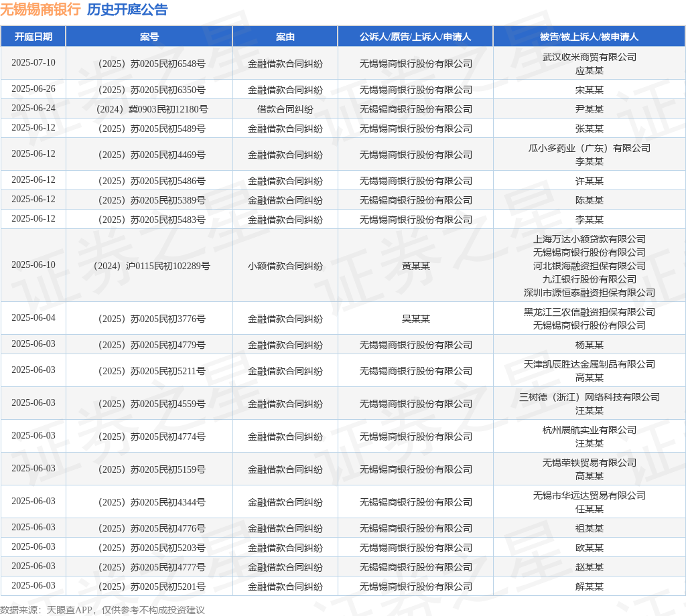Select the date cell 2025-06-04

point(33,317)
